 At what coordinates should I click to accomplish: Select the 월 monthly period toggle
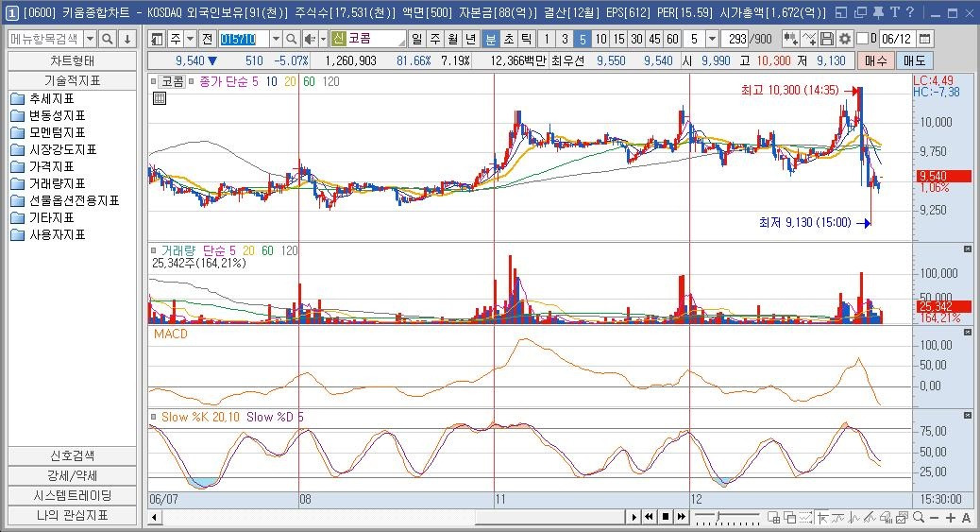click(453, 39)
